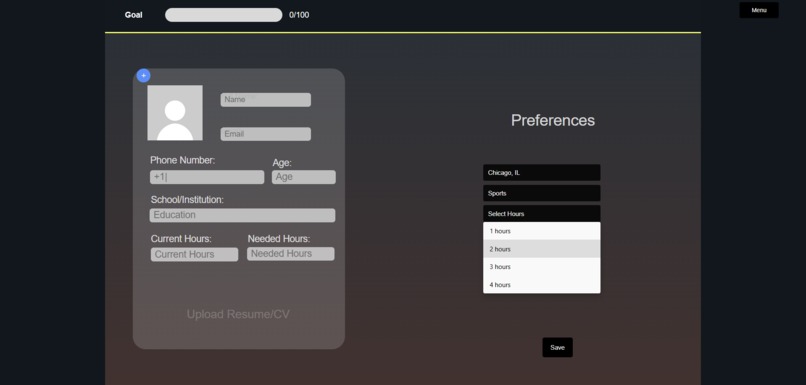Click the Phone Number label
The width and height of the screenshot is (806, 385).
pyautogui.click(x=182, y=160)
